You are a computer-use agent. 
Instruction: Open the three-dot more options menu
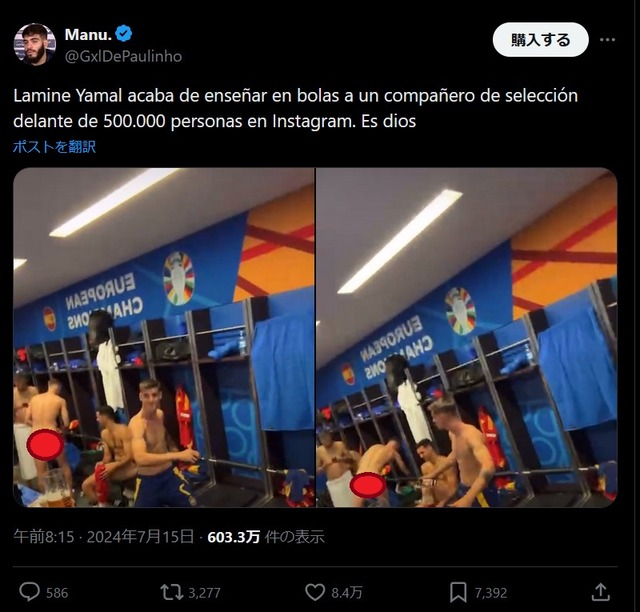click(x=607, y=40)
